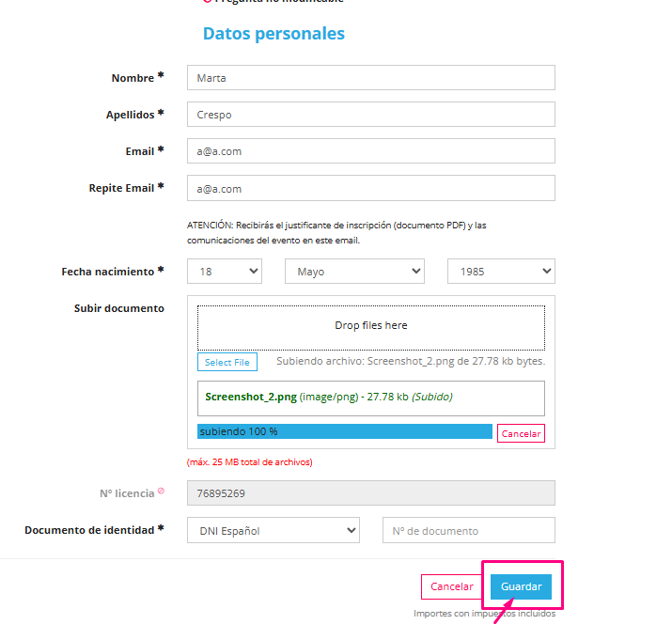Viewport: 672px width, 640px height.
Task: Open the birth day dropdown showing 18
Action: [x=225, y=271]
